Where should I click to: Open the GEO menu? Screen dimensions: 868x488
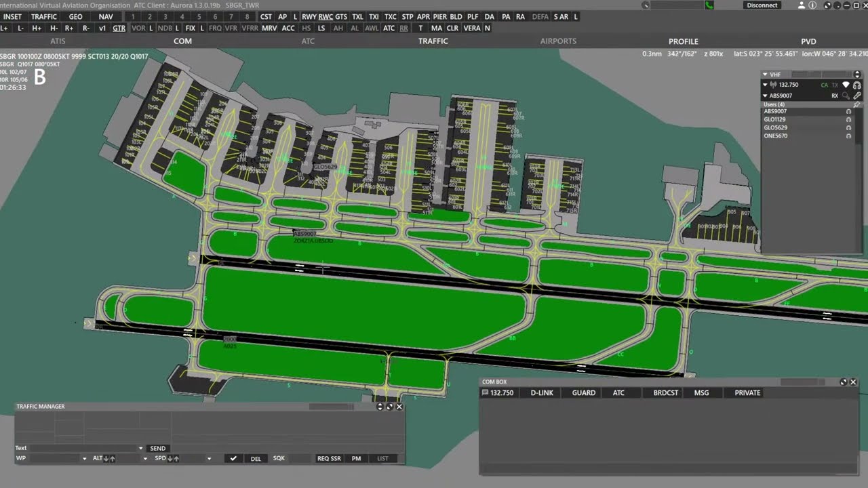76,16
